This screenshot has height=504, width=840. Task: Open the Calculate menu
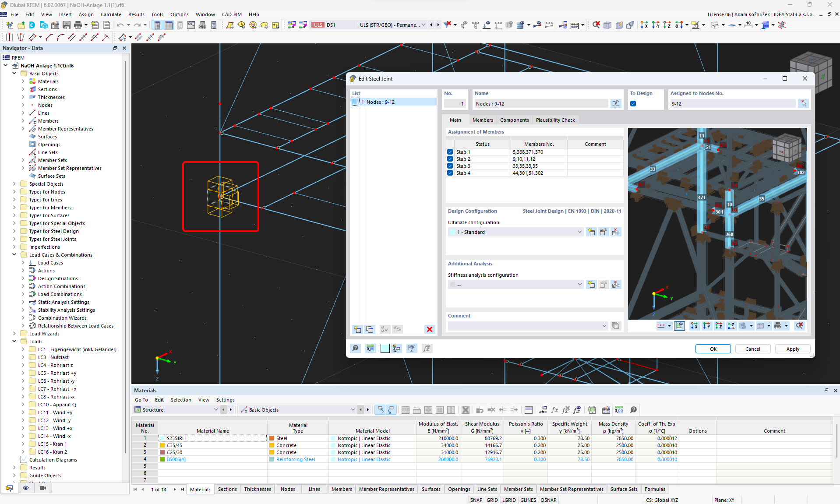(111, 14)
